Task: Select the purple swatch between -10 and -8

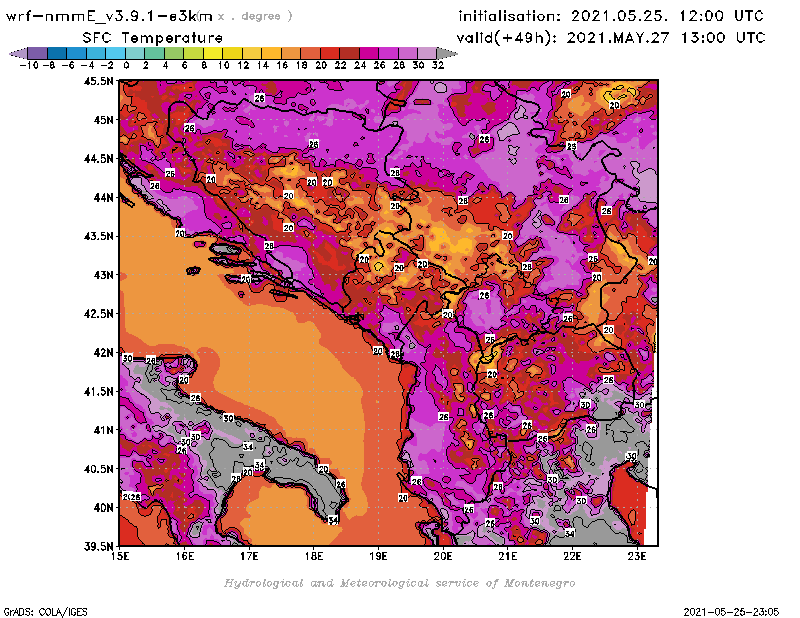Action: pyautogui.click(x=36, y=53)
